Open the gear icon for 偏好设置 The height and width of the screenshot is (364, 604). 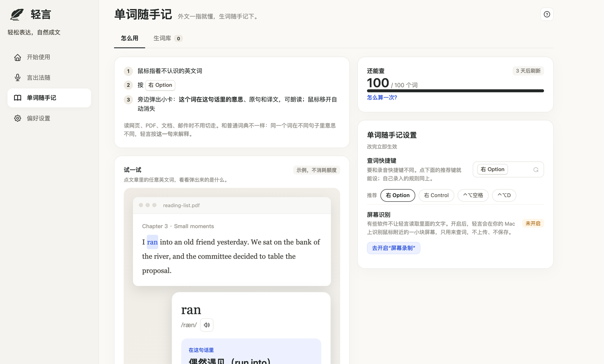[17, 118]
